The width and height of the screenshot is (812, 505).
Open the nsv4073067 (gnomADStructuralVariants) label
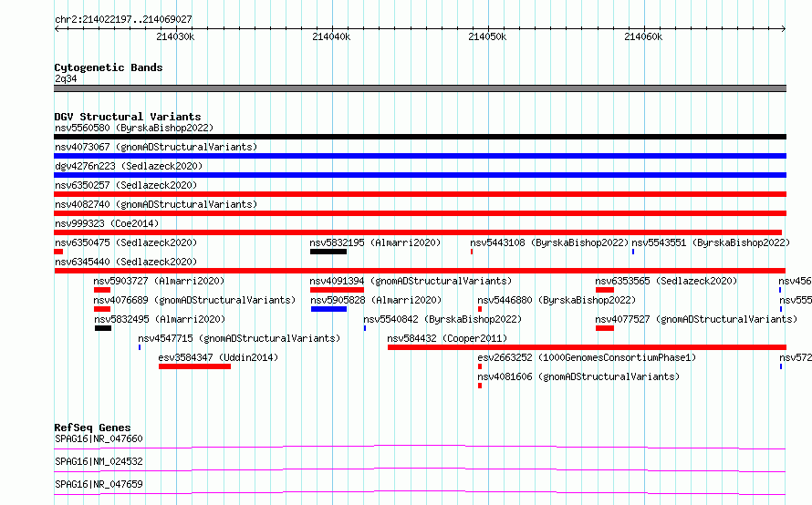(x=156, y=147)
